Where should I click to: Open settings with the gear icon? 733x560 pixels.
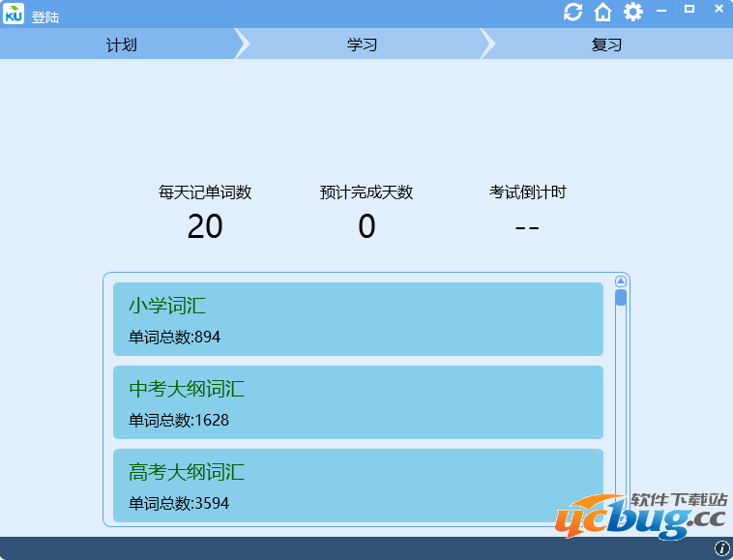tap(632, 12)
